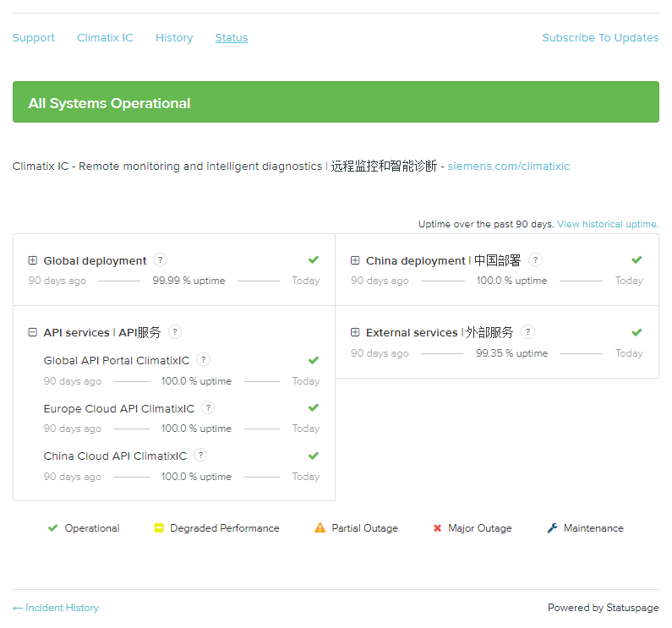Click China Cloud API status checkmark

(x=314, y=456)
